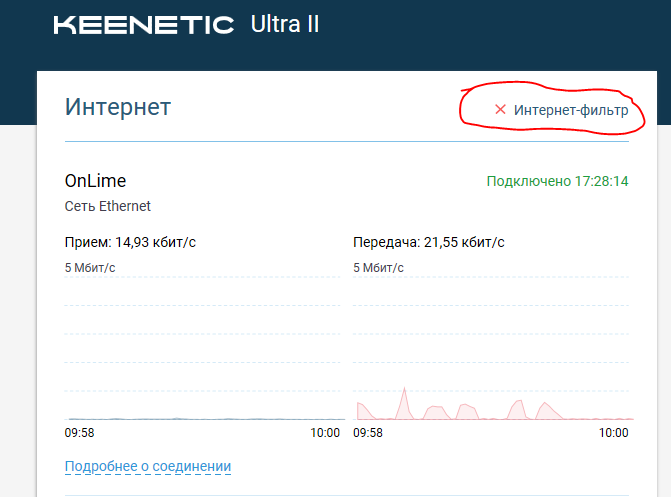Click the 10:00 label under the transmit graph
The image size is (671, 497).
613,433
